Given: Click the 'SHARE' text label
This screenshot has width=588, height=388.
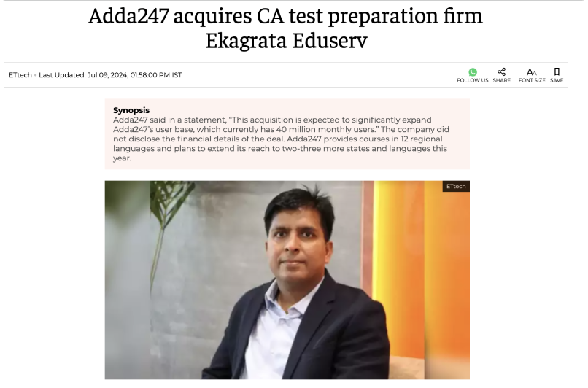Looking at the screenshot, I should click(501, 80).
